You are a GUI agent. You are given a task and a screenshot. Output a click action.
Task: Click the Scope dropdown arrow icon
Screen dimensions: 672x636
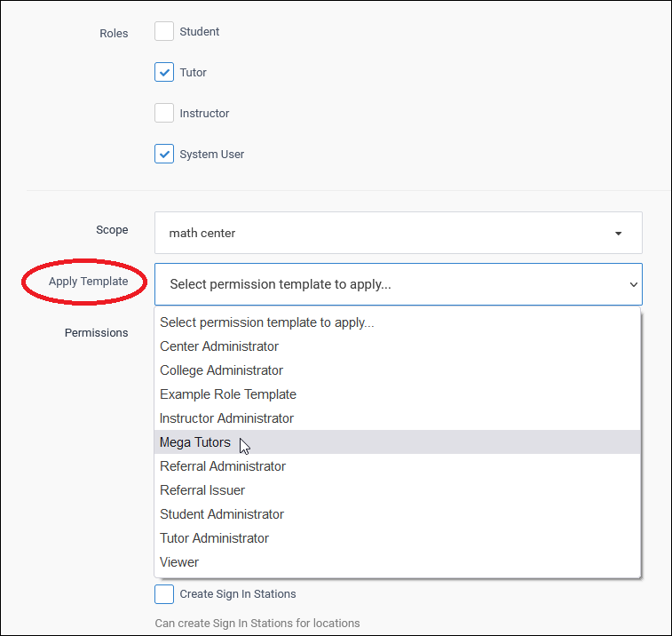[x=618, y=234]
